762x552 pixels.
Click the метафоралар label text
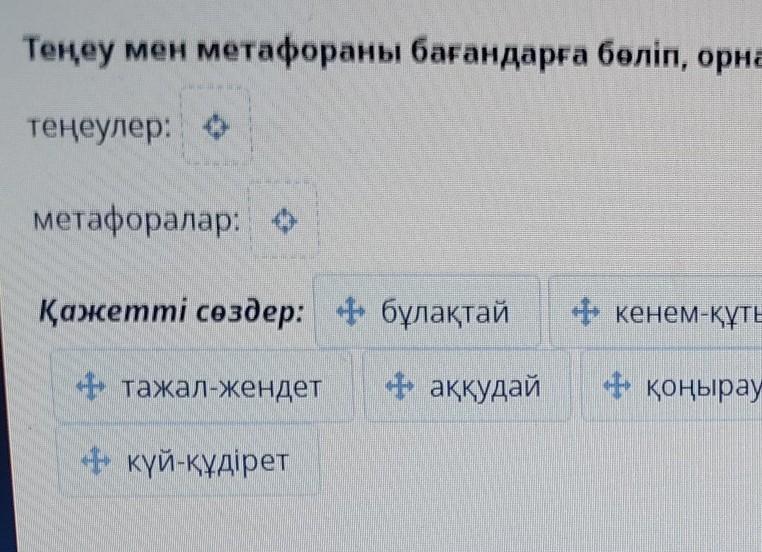[x=135, y=219]
